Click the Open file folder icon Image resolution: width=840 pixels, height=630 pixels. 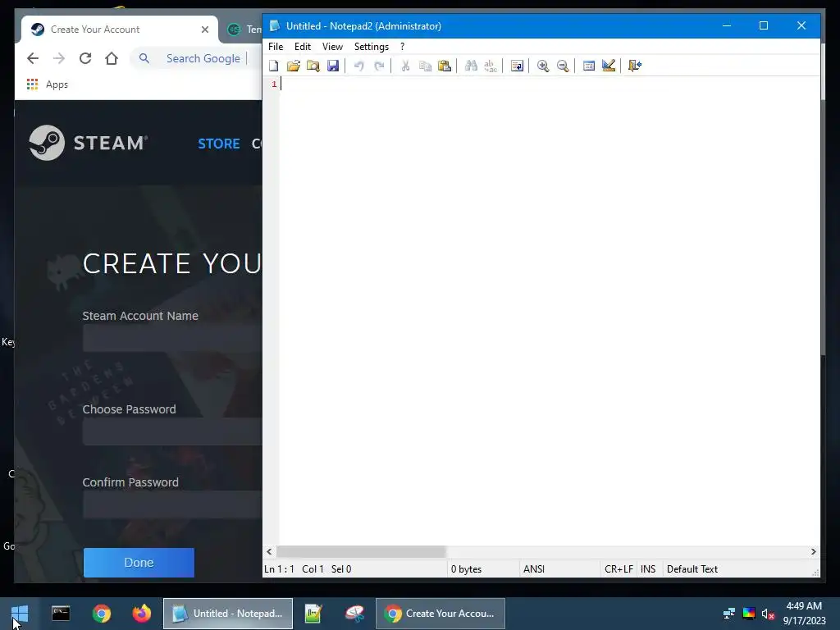click(x=293, y=66)
